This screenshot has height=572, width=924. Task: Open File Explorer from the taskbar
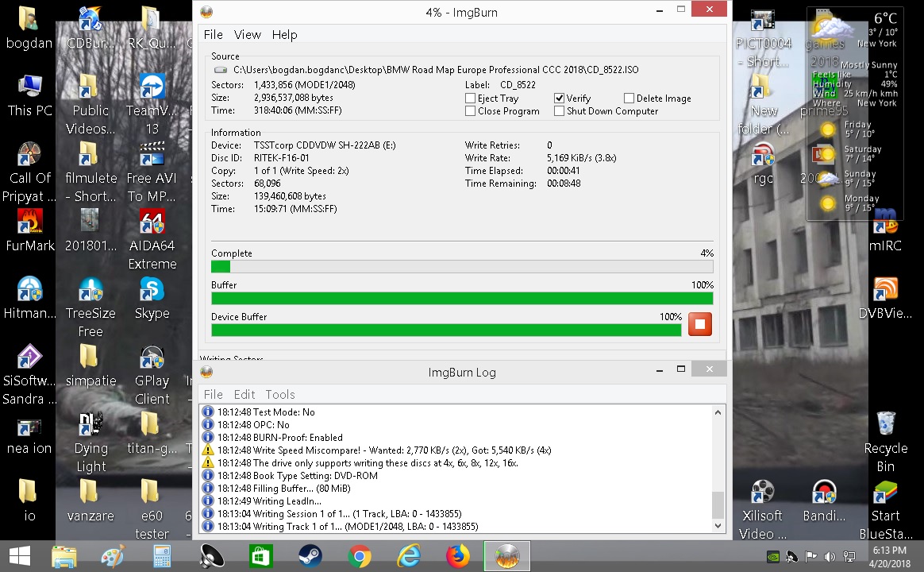[64, 556]
